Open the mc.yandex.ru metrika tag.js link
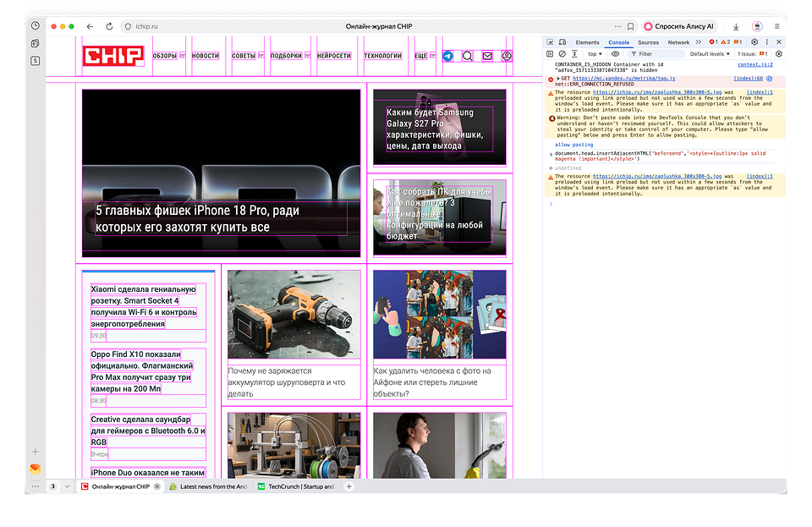Image resolution: width=812 pixels, height=527 pixels. click(624, 79)
